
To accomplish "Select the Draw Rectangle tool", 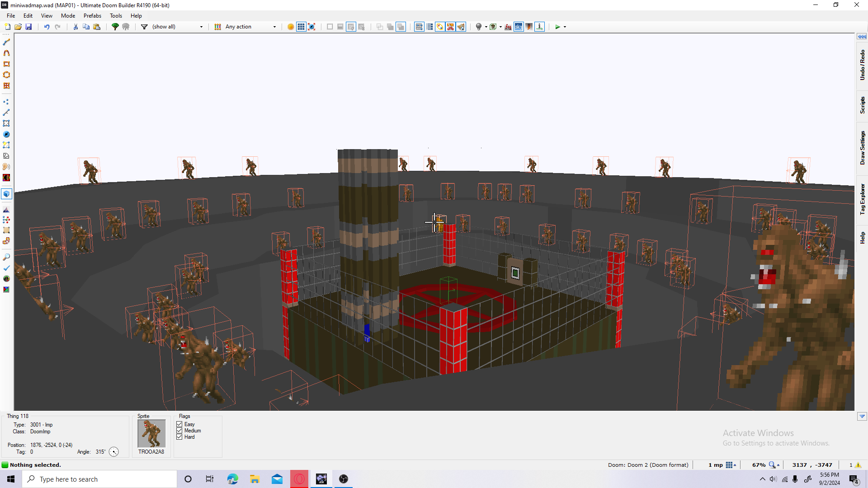I will [6, 64].
